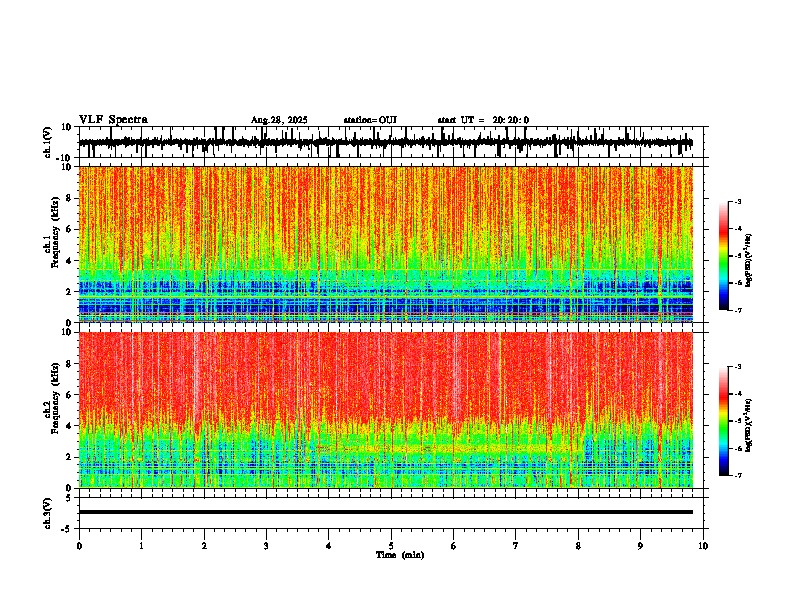Click the '-3' value on ch.1 colorbar

737,201
